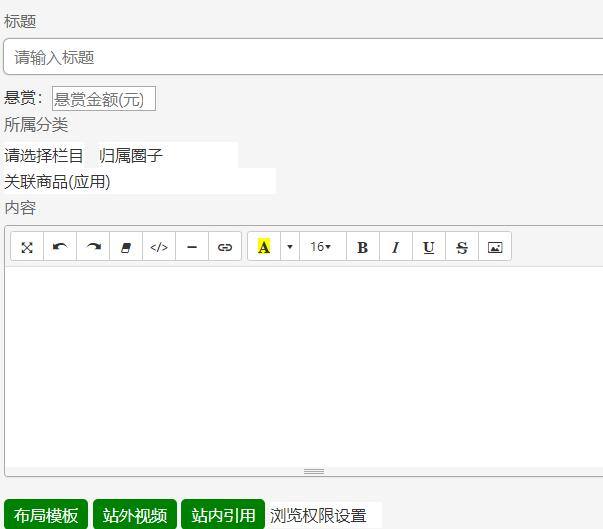
Task: Click the 站外视频 button
Action: tap(135, 515)
